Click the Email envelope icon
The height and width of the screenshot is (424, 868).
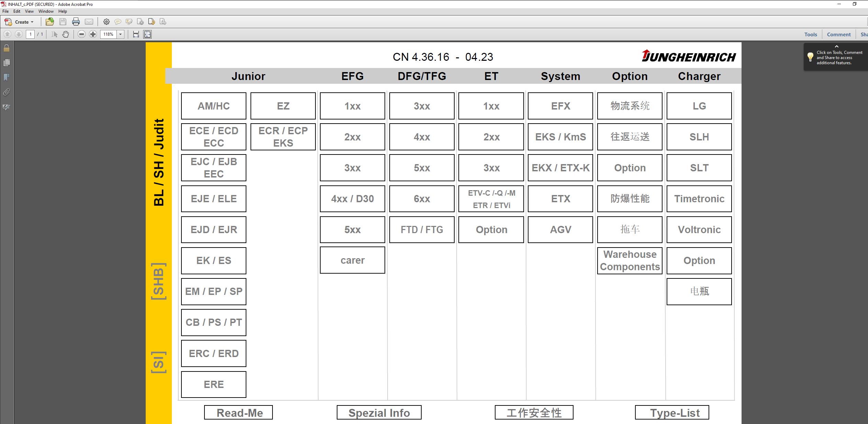[x=89, y=22]
